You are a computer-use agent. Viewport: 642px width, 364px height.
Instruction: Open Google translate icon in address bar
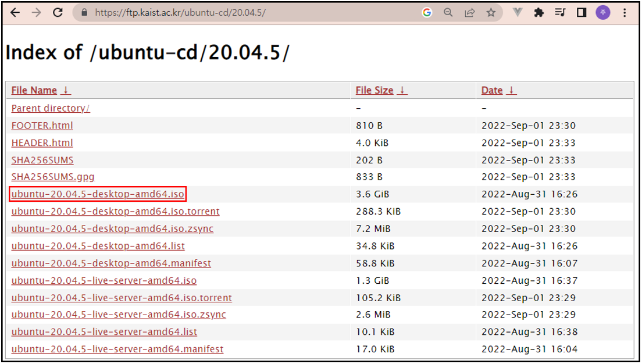pyautogui.click(x=427, y=13)
